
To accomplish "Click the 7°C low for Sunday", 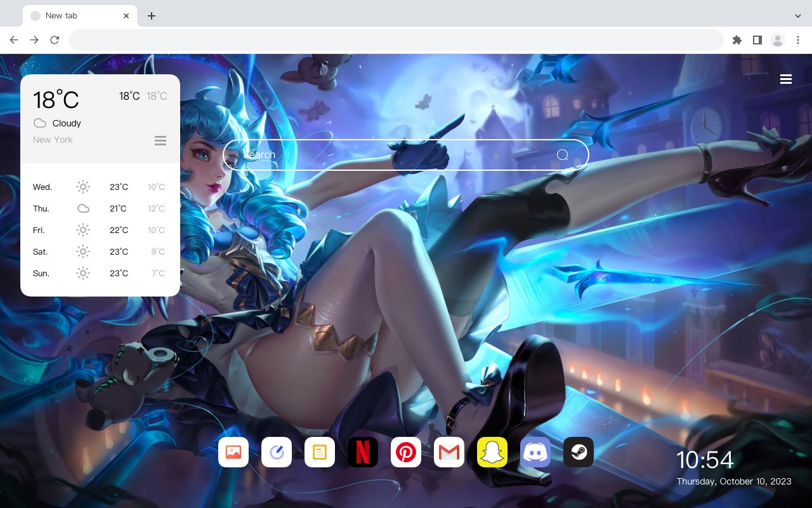I will (158, 274).
